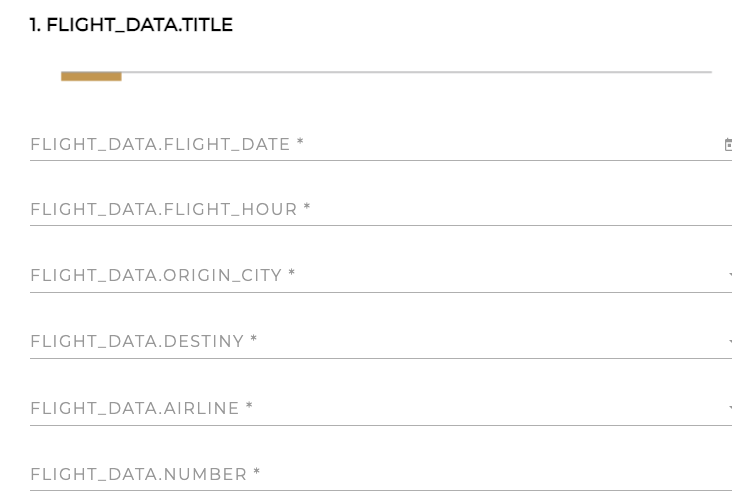Expand the FLIGHT_DATA.DESTINY dropdown arrow
This screenshot has height=503, width=732.
(729, 342)
